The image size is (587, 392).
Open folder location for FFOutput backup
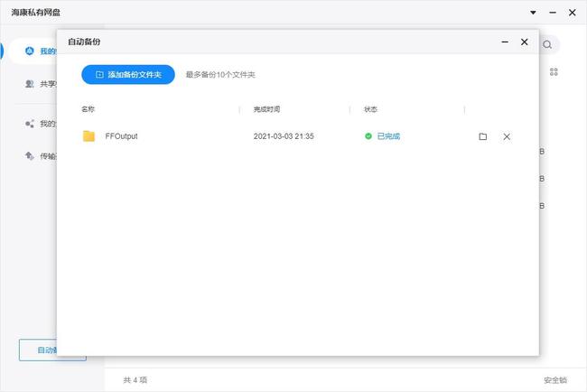coord(483,136)
